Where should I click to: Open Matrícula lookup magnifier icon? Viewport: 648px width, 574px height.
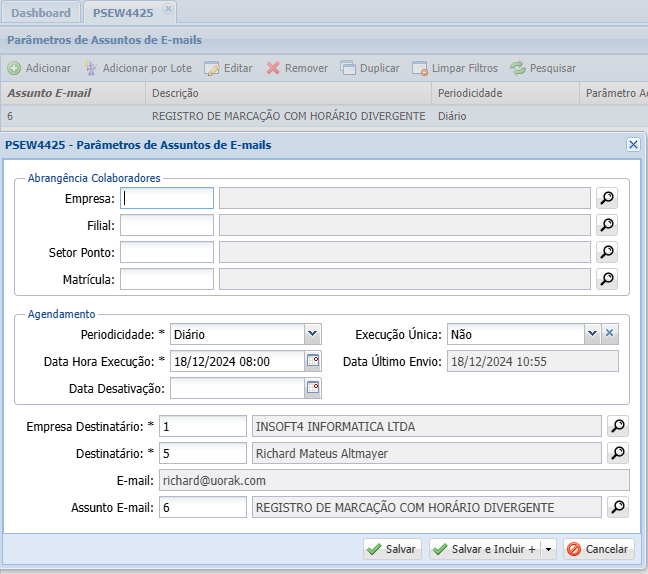[607, 279]
